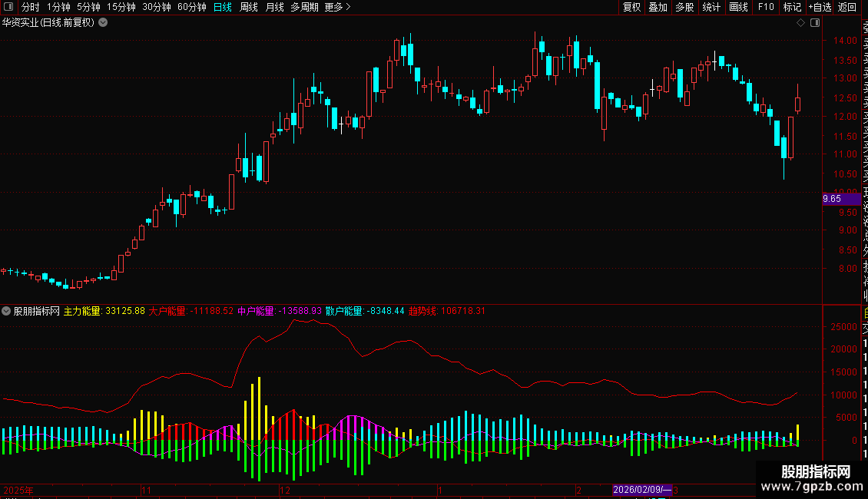This screenshot has width=868, height=499.
Task: Select the 1分钟 period
Action: pyautogui.click(x=58, y=7)
